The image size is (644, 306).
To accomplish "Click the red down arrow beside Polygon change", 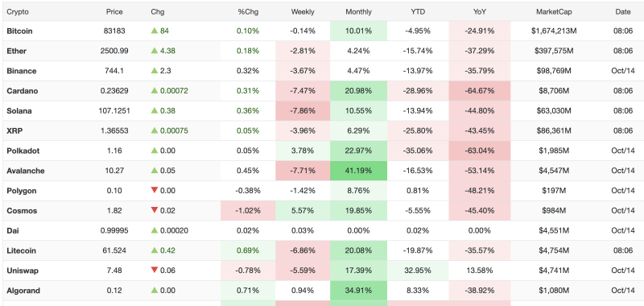I will (x=155, y=191).
